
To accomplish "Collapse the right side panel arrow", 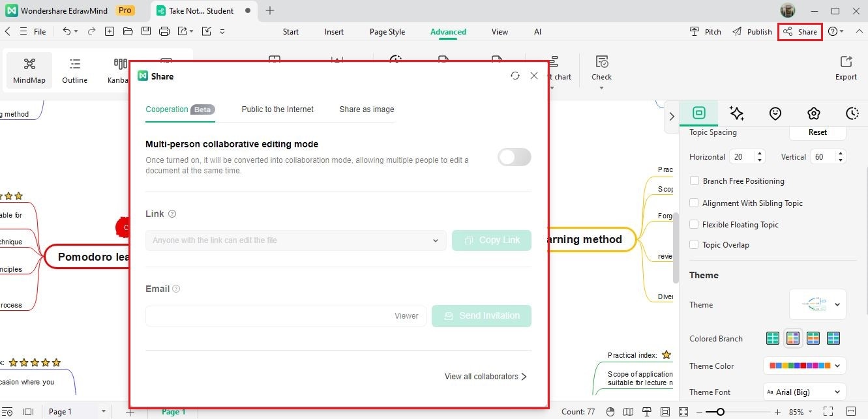I will click(672, 116).
